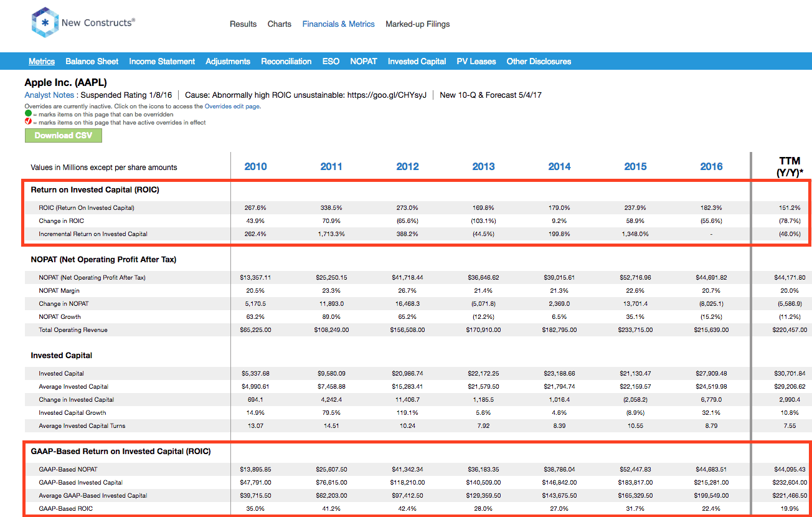Click the 2015 column header
Image resolution: width=812 pixels, height=517 pixels.
coord(635,166)
